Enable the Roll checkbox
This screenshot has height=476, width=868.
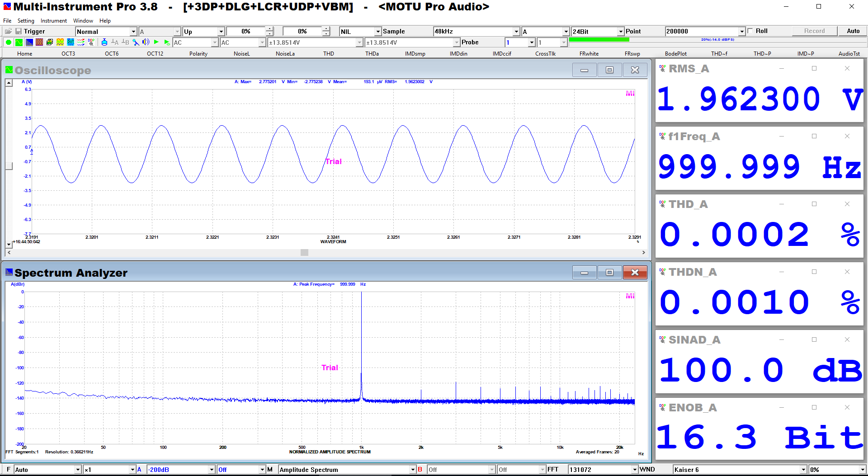750,31
